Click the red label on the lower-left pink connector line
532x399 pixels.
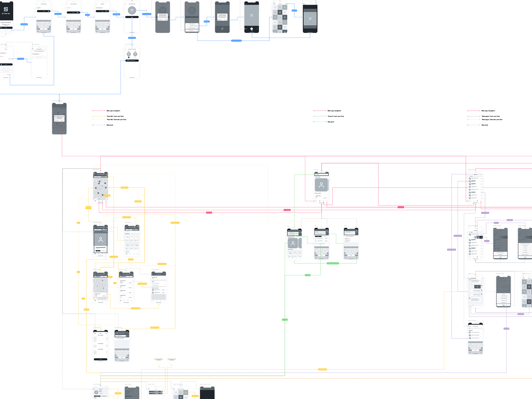click(x=209, y=212)
